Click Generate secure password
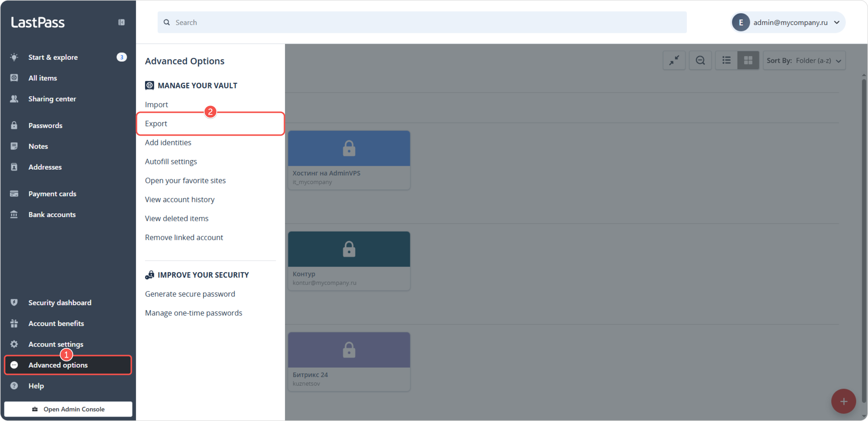 click(x=190, y=294)
